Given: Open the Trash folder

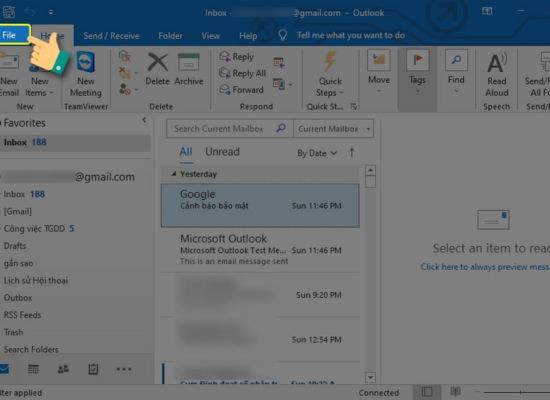Looking at the screenshot, I should click(75, 332).
